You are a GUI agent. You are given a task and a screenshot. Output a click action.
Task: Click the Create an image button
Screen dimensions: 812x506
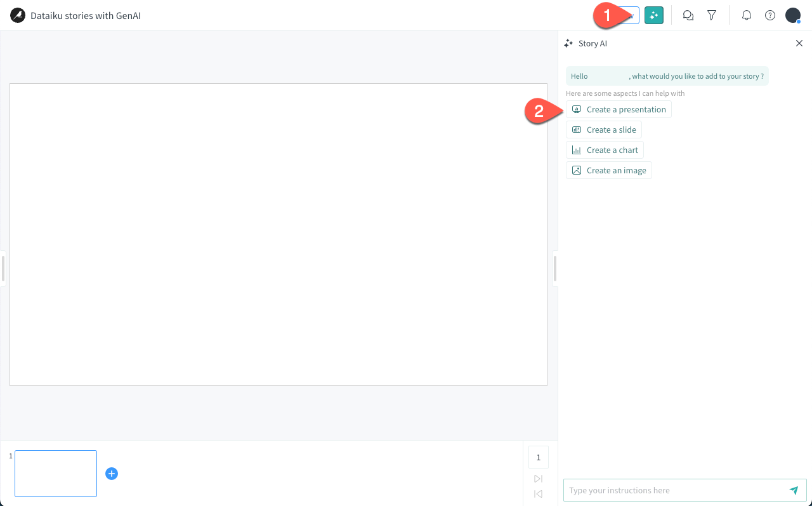coord(608,170)
